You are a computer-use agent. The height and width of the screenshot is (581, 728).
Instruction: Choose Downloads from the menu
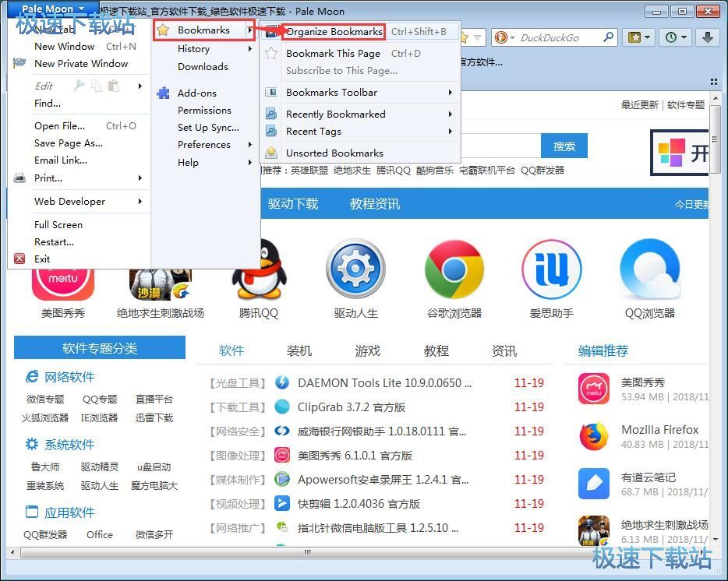203,67
